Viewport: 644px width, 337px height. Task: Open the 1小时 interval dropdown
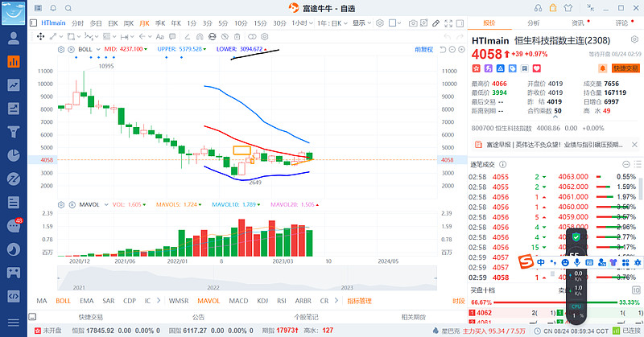[x=303, y=23]
